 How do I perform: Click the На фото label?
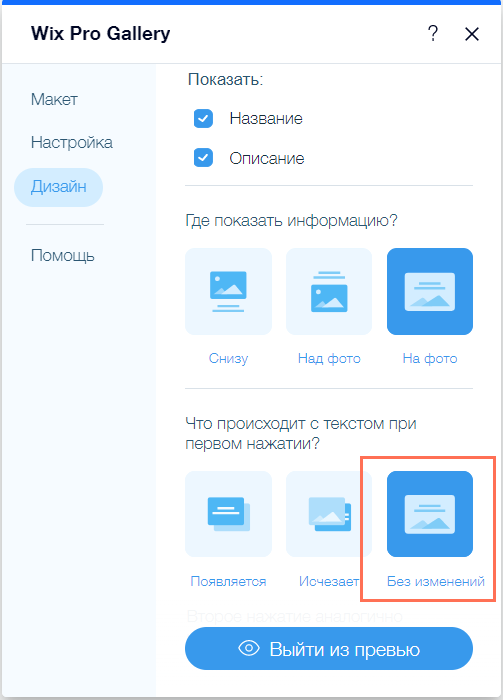pyautogui.click(x=430, y=358)
